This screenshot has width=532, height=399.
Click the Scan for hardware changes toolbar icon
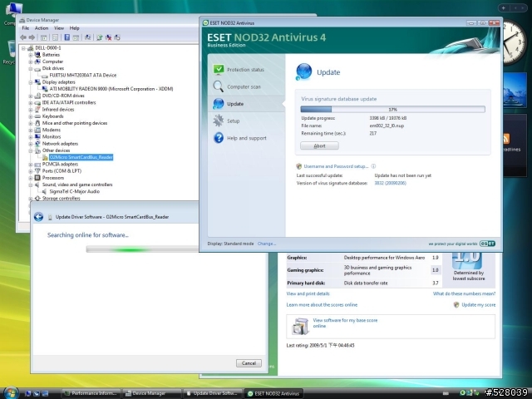(x=87, y=37)
